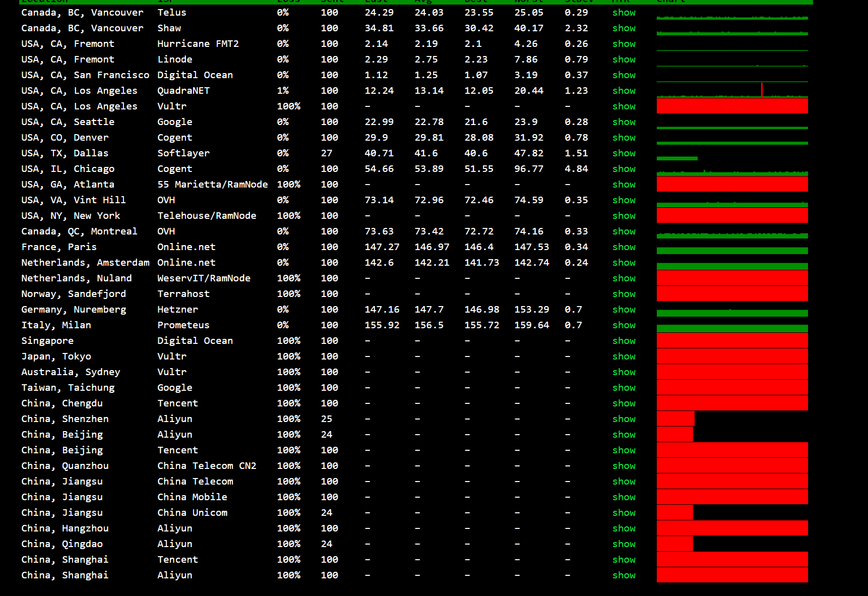Open show link for Norway Terrahost row
This screenshot has width=868, height=596.
click(624, 294)
